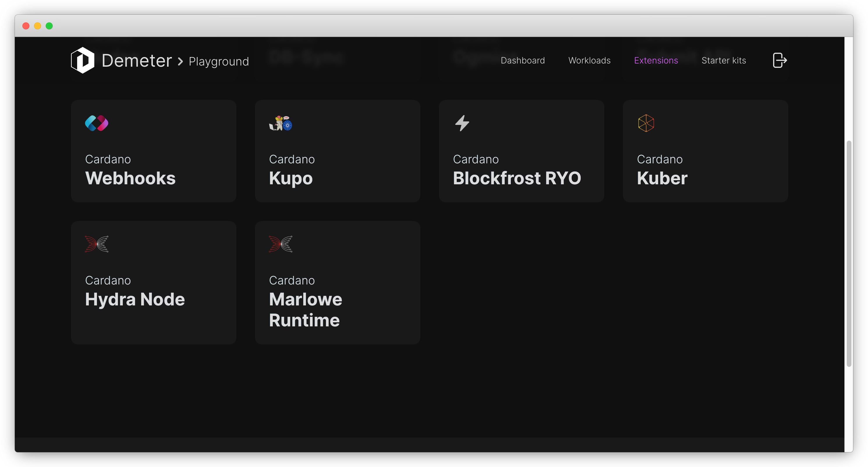Image resolution: width=868 pixels, height=467 pixels.
Task: Click the vertical page scrollbar thumb
Action: (849, 253)
